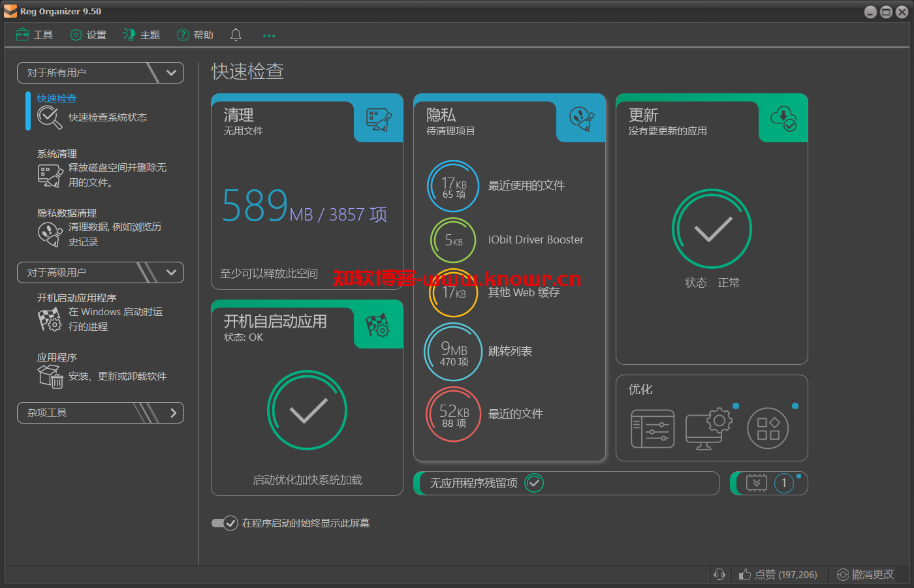Click the 更新 card title

point(643,116)
